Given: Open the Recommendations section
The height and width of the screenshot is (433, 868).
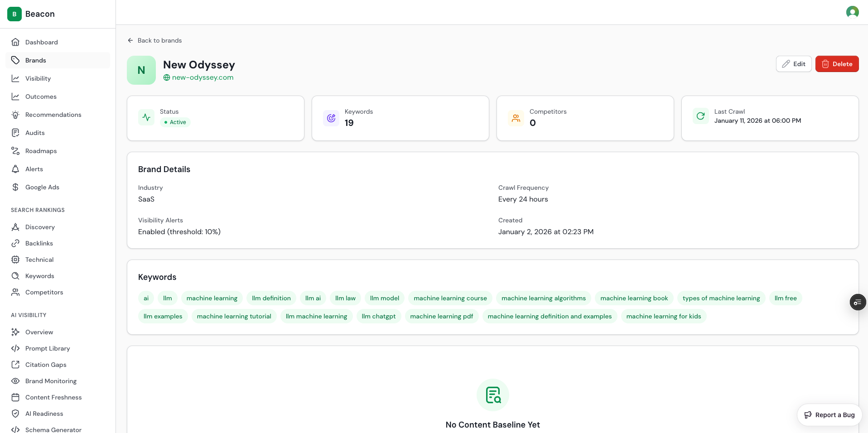Looking at the screenshot, I should [x=58, y=115].
